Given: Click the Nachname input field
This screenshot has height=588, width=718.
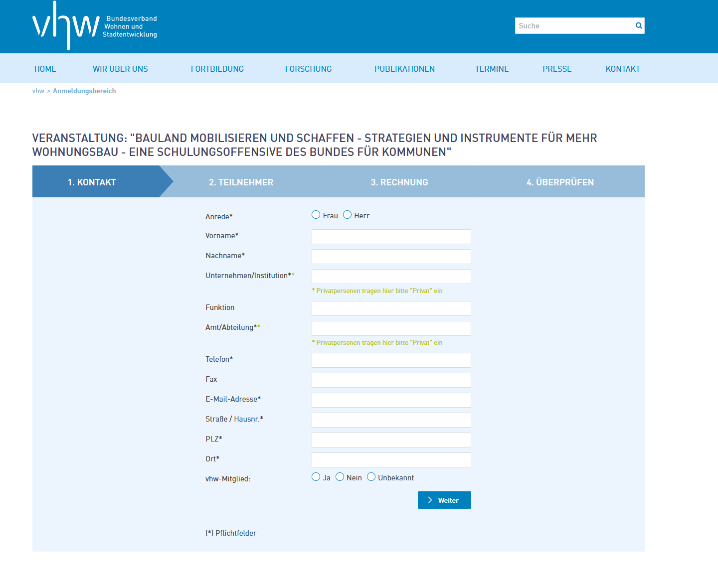Looking at the screenshot, I should pyautogui.click(x=391, y=257).
